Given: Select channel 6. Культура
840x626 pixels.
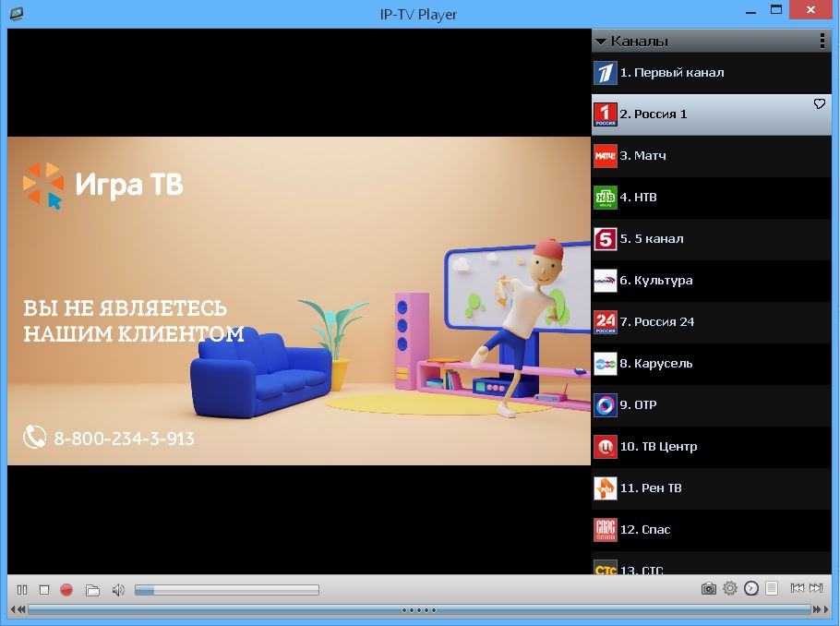Looking at the screenshot, I should click(712, 281).
